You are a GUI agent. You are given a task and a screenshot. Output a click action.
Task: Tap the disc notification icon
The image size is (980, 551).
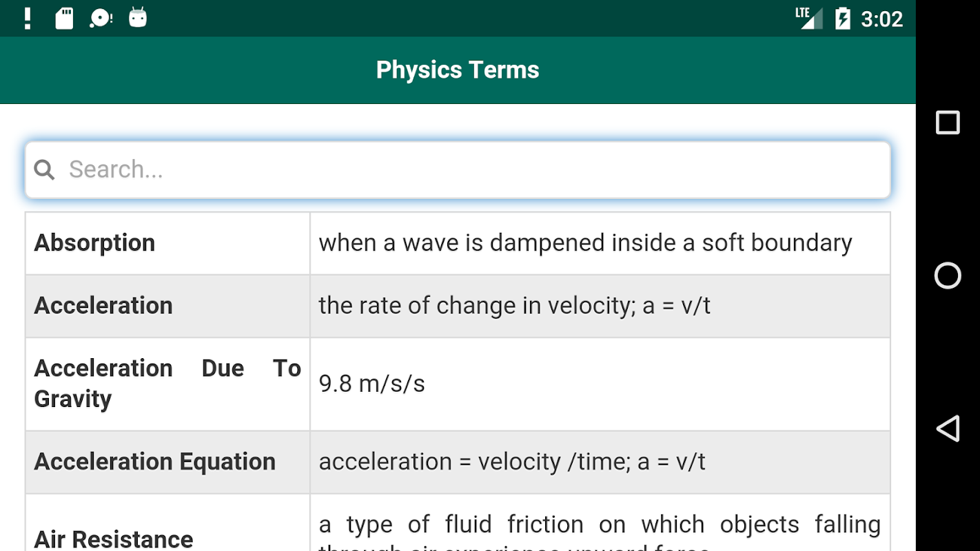(x=101, y=19)
